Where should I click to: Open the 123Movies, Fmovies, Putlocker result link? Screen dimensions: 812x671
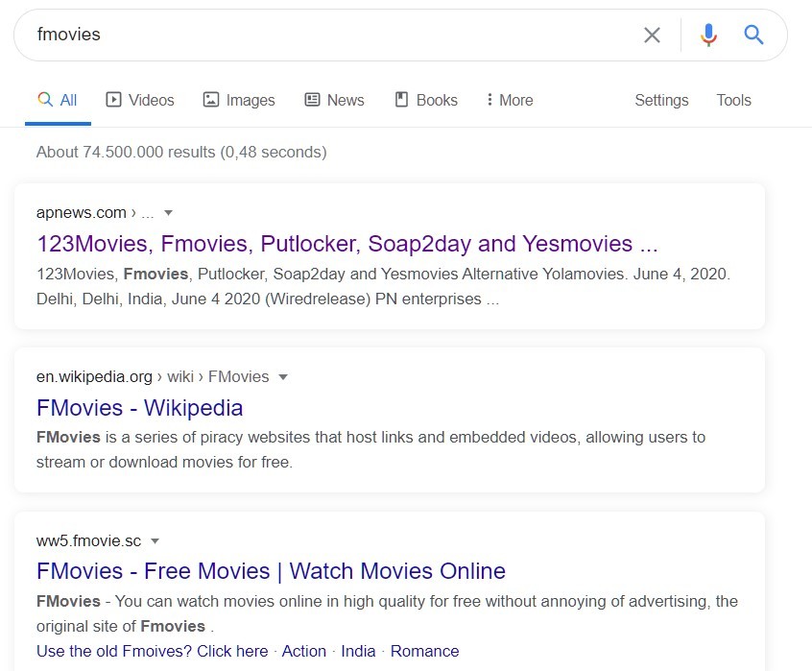tap(346, 243)
